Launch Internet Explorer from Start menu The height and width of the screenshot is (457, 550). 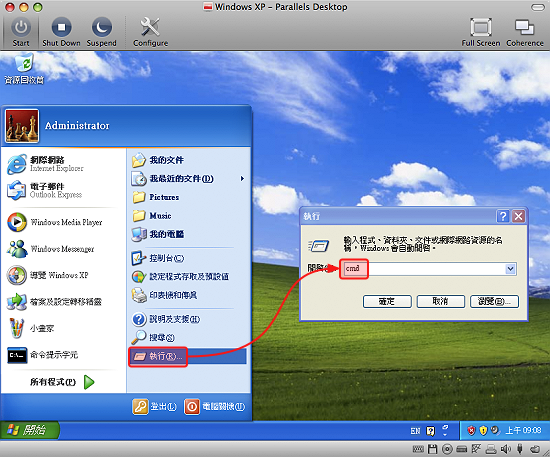(46, 164)
